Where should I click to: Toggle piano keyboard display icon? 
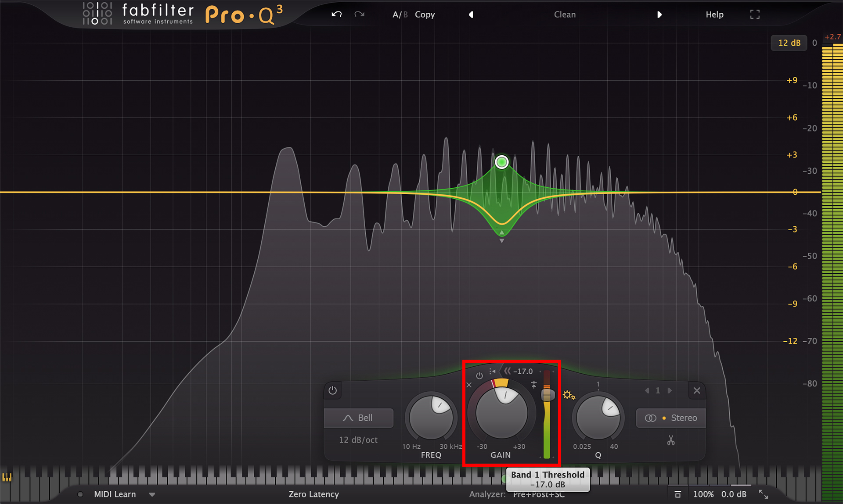[x=7, y=477]
